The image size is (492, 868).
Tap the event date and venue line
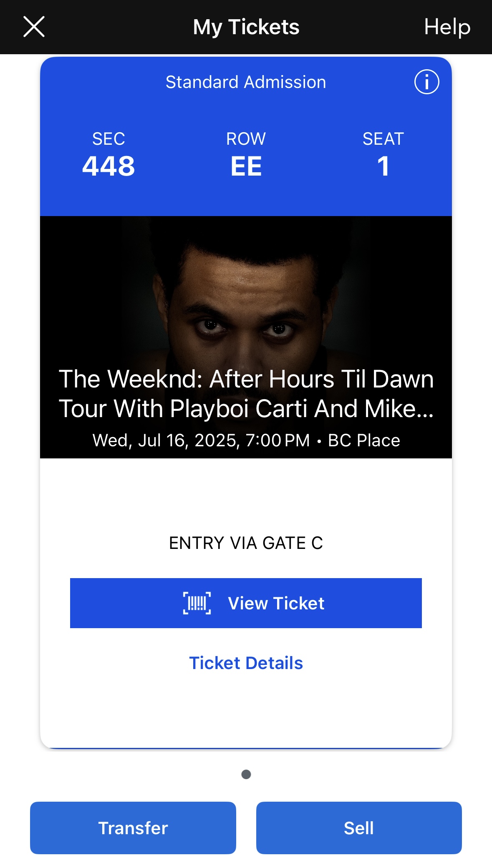[x=246, y=440]
